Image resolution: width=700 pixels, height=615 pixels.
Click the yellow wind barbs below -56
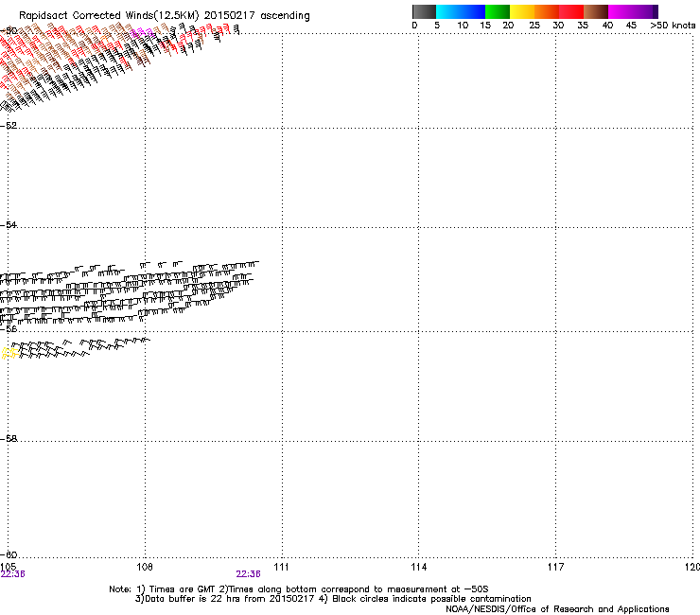[9, 353]
